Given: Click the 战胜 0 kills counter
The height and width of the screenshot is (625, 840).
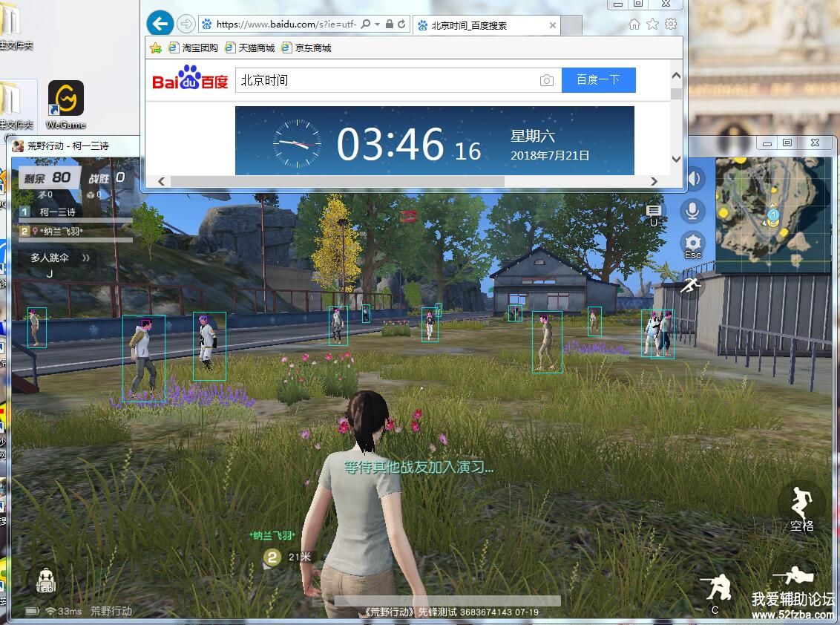Looking at the screenshot, I should tap(106, 177).
